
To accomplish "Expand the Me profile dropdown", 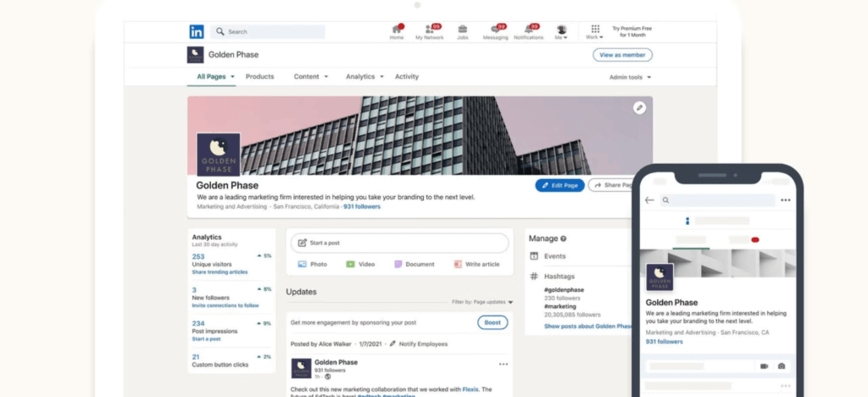I will pos(561,32).
